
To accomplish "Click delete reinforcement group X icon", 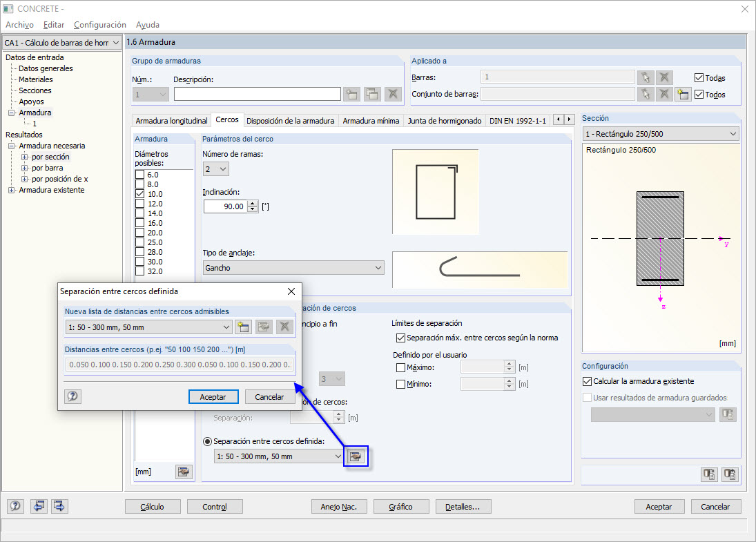I will pyautogui.click(x=394, y=94).
